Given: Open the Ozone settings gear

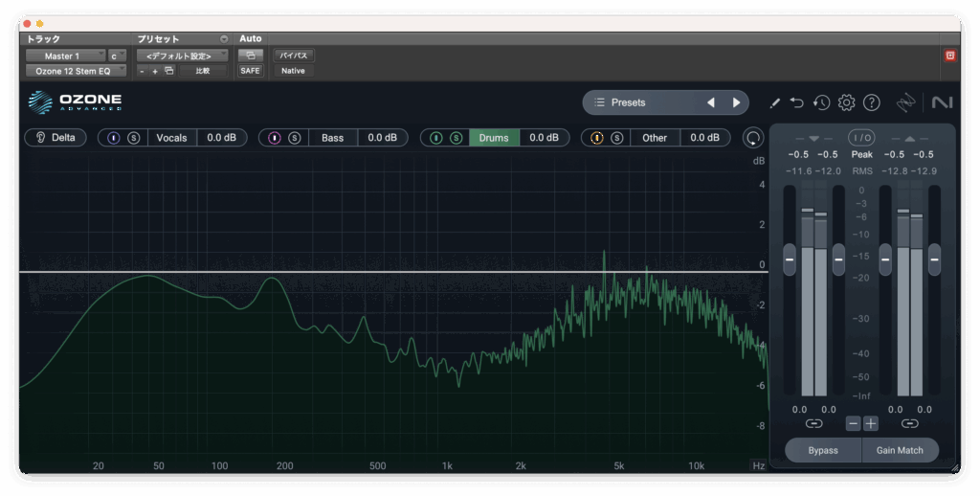Looking at the screenshot, I should [x=846, y=102].
